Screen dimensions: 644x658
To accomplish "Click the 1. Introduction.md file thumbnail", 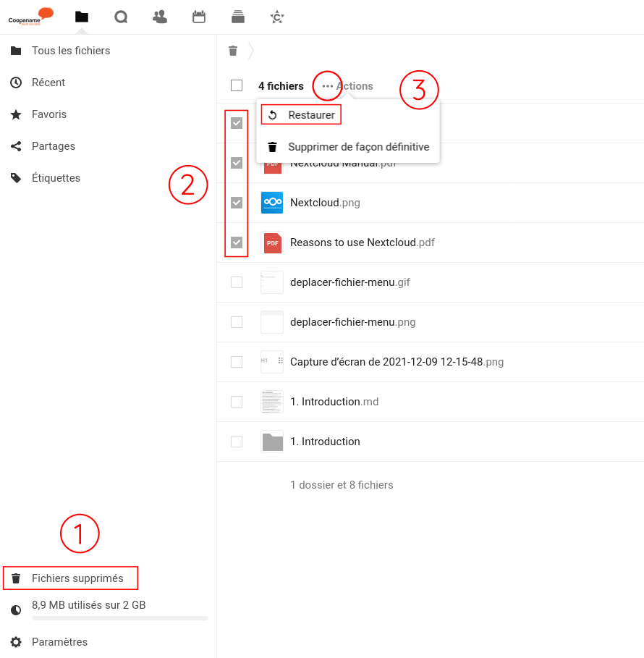I will (272, 402).
